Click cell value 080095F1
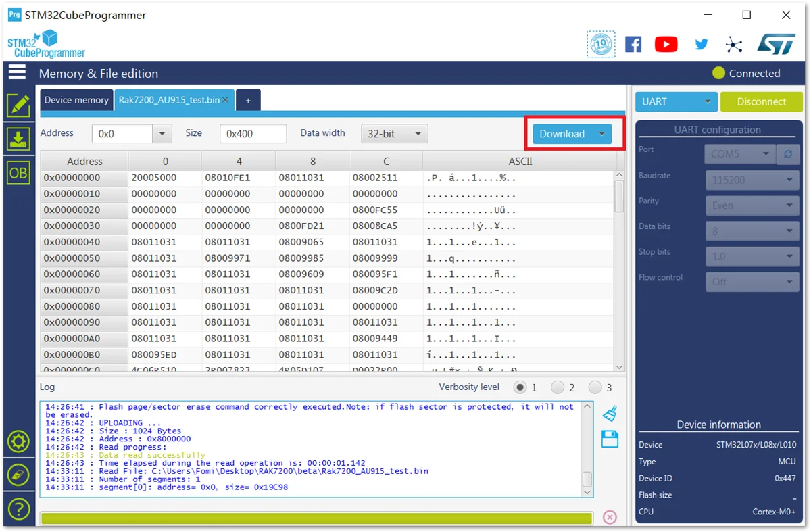This screenshot has width=811, height=532. click(x=375, y=274)
